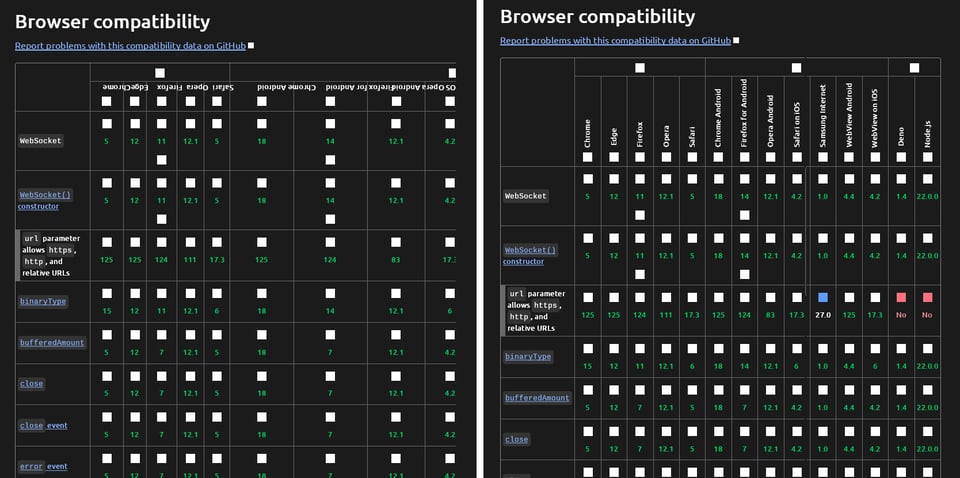The image size is (960, 478).
Task: Click the desktop platform icon in left table header
Action: pos(160,73)
